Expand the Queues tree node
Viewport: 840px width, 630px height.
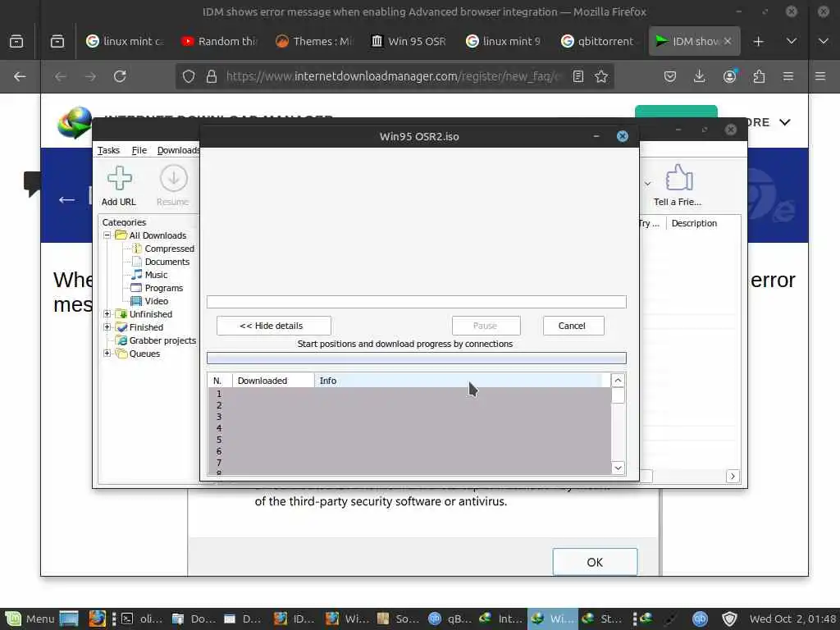pyautogui.click(x=107, y=353)
